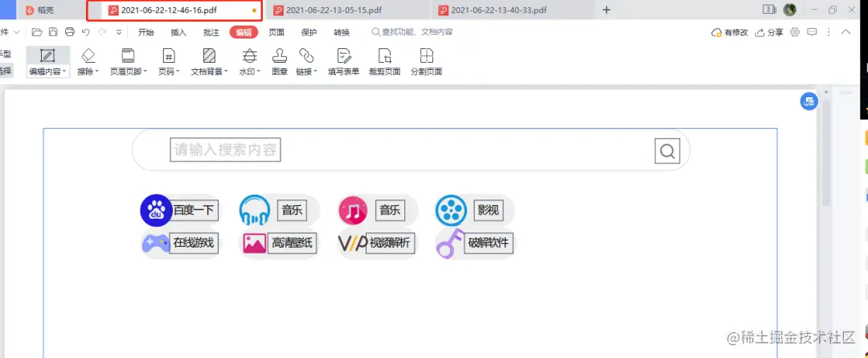Select the 百度一下 text box

click(193, 211)
